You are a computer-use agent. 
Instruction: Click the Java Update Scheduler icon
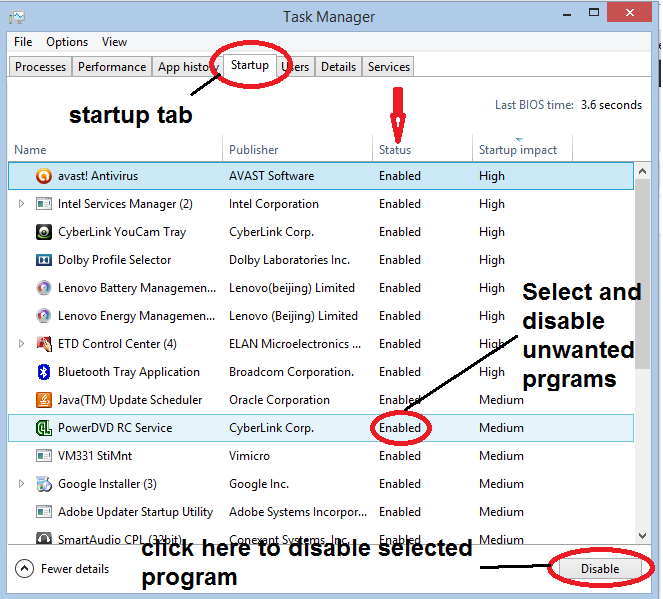44,399
